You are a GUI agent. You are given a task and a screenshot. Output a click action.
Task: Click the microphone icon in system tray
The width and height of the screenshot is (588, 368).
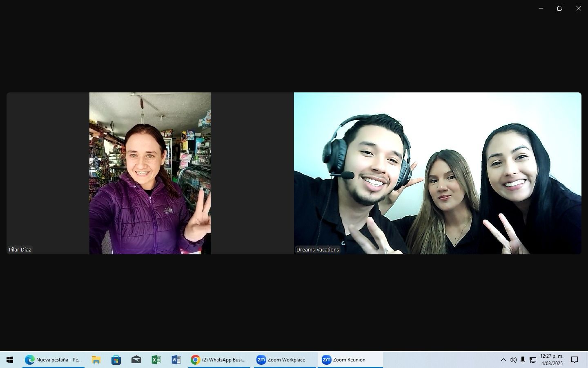pyautogui.click(x=523, y=360)
